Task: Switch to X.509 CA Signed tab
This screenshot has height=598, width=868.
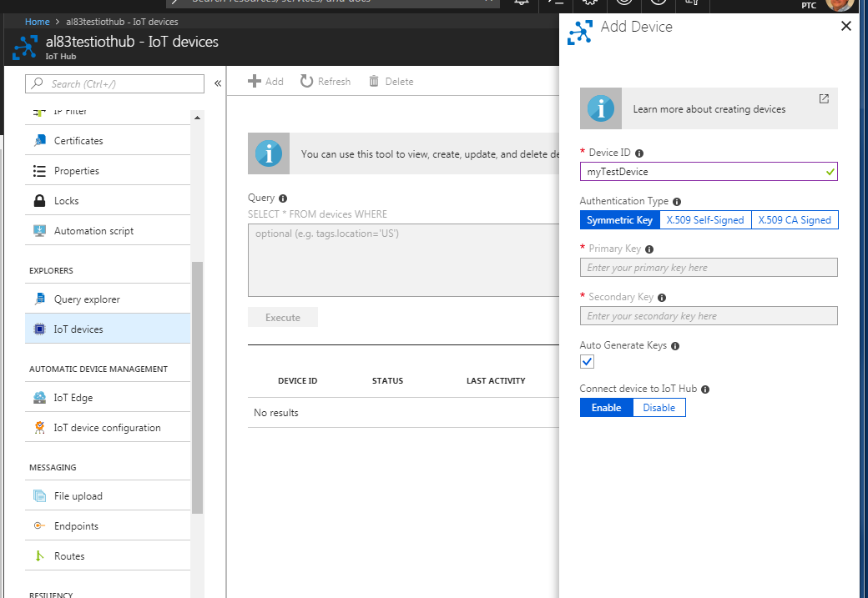Action: click(794, 219)
